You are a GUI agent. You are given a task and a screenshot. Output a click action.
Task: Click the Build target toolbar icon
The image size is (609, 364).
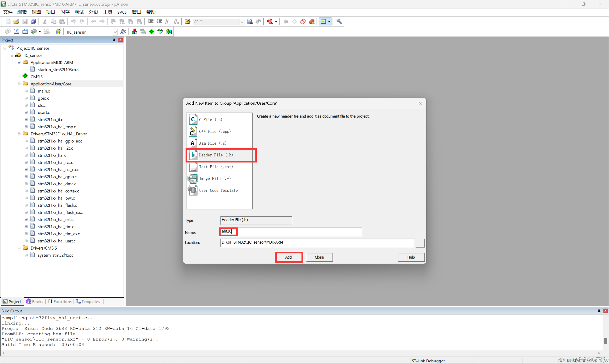coord(16,32)
